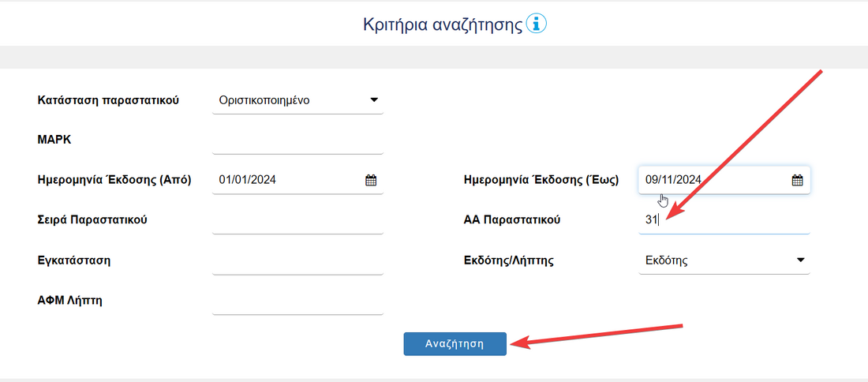Focus the Εγκατάσταση input field
Screen dimensions: 868x382
point(297,261)
